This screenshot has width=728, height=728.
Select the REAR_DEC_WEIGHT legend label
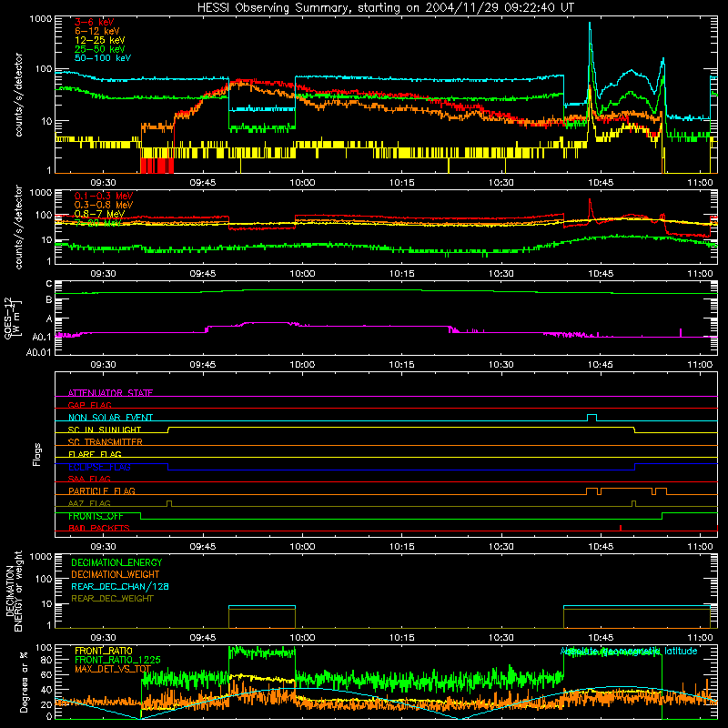112,599
